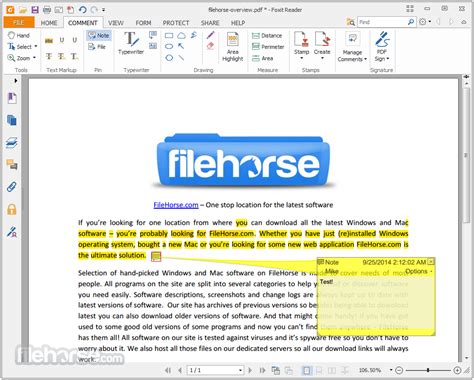Viewport: 474px width, 380px height.
Task: Click the search magnifier in Find box
Action: pyautogui.click(x=411, y=22)
